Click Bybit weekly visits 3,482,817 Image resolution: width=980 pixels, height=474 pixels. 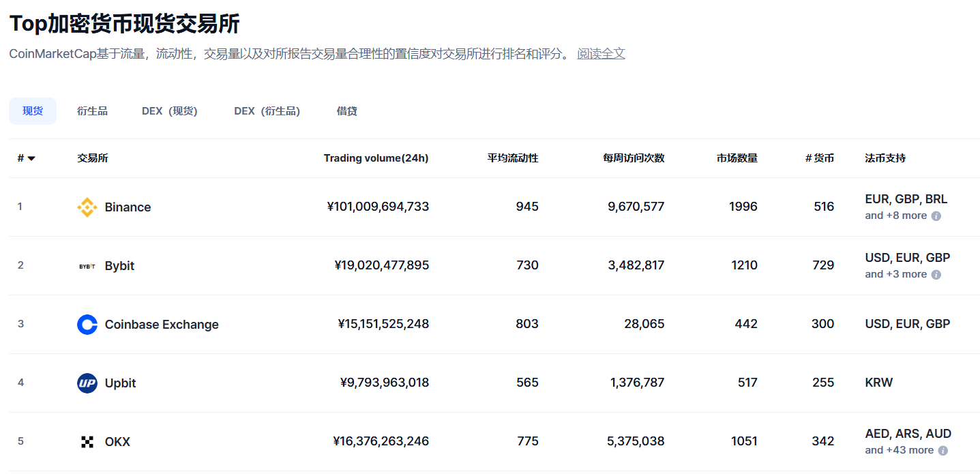click(636, 265)
